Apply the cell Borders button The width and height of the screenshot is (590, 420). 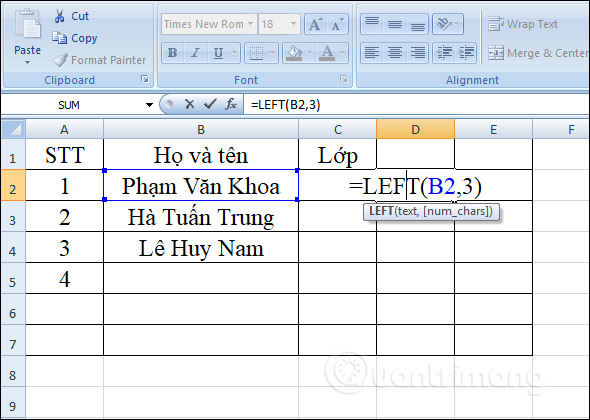coord(256,53)
